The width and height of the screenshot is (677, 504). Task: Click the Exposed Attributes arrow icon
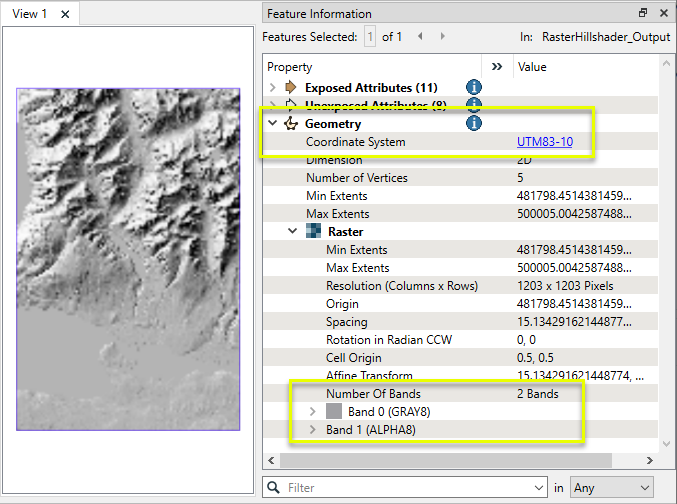pyautogui.click(x=291, y=88)
